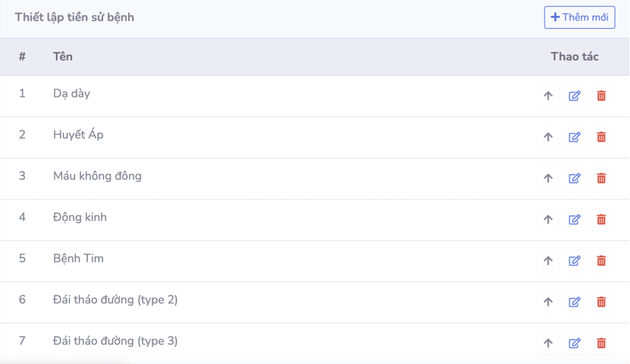Edit the Huyết Áp entry
This screenshot has height=364, width=630.
[575, 137]
